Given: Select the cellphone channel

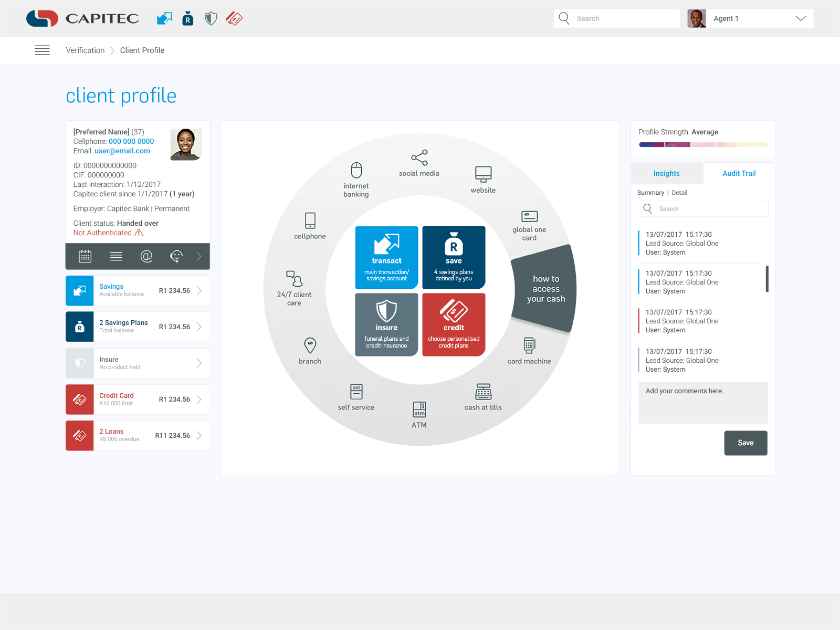Looking at the screenshot, I should [310, 226].
